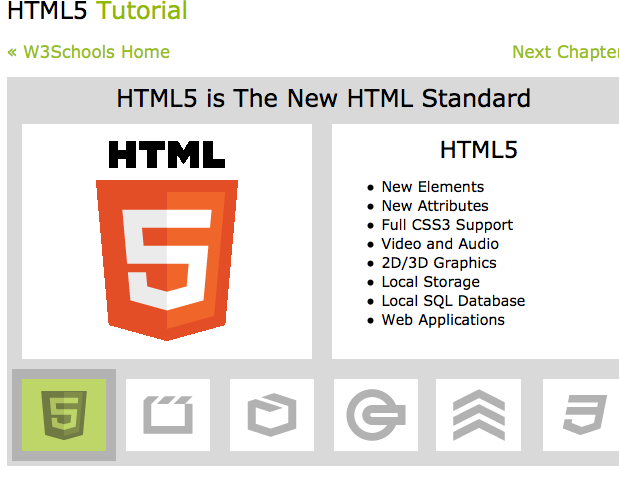Click the 'HTML5 Tutorial' page title
This screenshot has width=619, height=478.
[x=97, y=10]
